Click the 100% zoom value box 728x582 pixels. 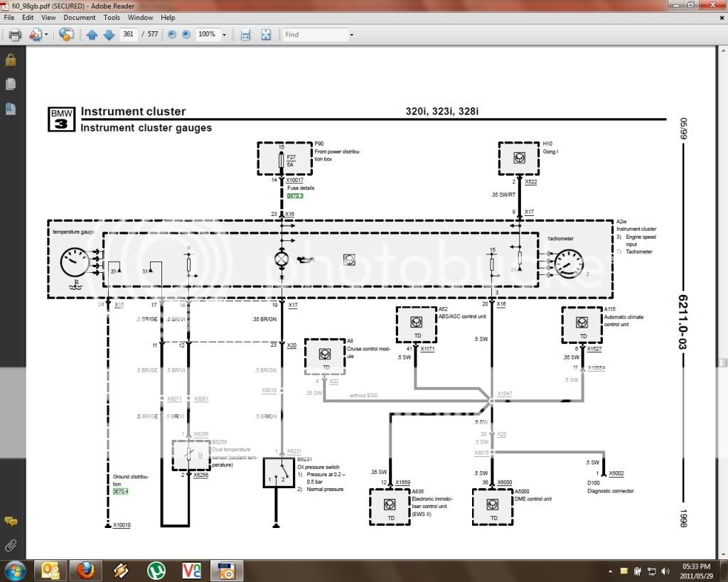click(x=207, y=34)
